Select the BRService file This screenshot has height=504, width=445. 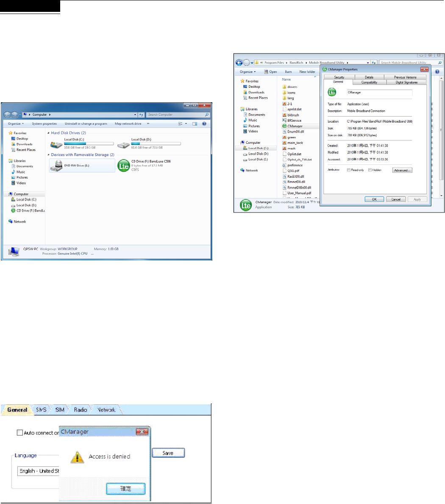292,120
